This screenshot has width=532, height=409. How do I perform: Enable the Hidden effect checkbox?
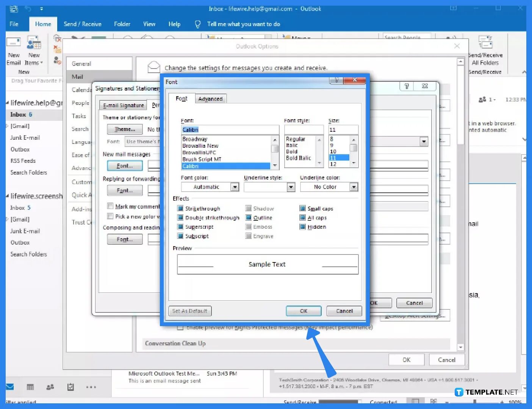tap(303, 226)
